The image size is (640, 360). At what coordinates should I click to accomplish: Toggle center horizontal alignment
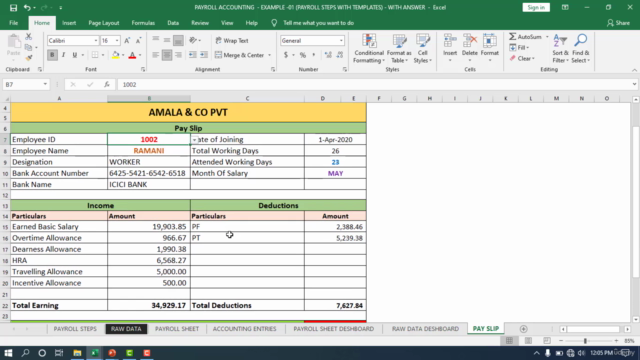(167, 55)
